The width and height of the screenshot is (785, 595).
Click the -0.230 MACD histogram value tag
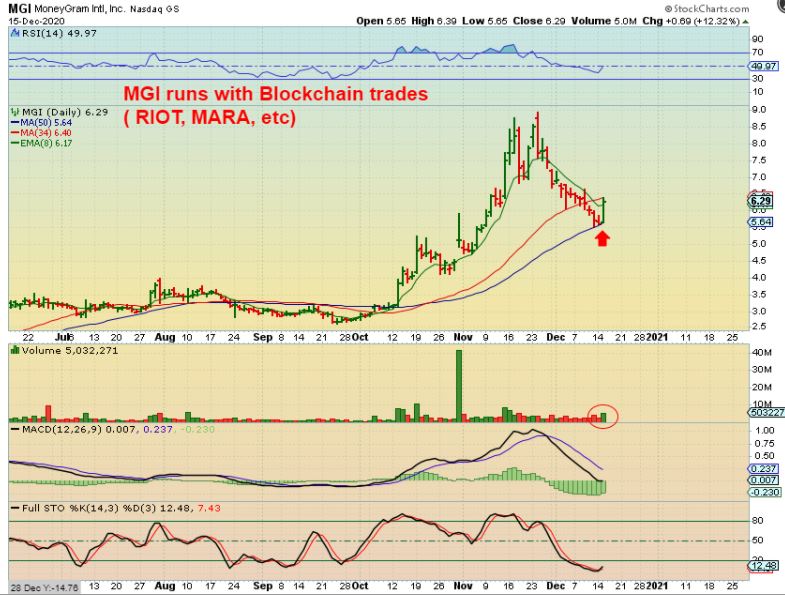[x=764, y=492]
